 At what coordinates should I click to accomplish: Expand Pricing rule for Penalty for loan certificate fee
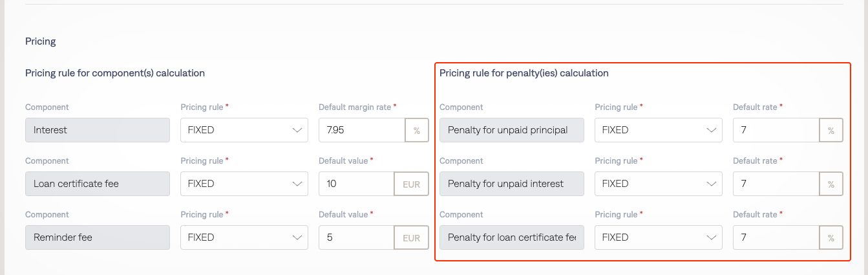(657, 237)
